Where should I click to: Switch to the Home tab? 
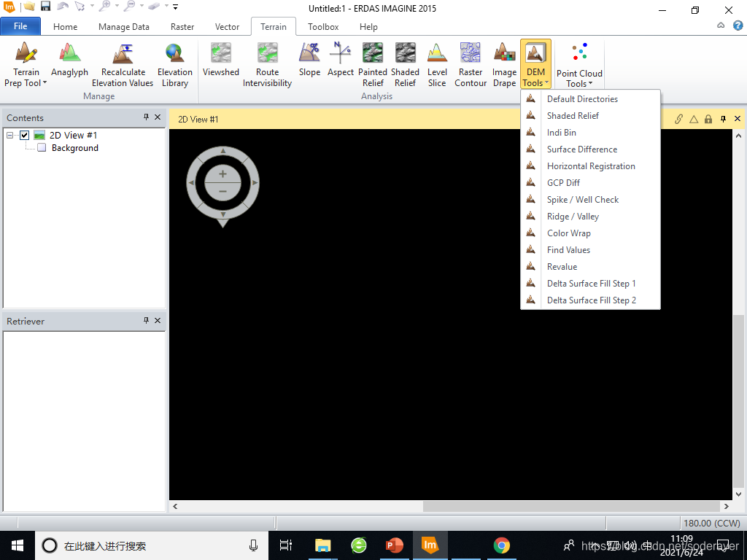click(x=65, y=27)
